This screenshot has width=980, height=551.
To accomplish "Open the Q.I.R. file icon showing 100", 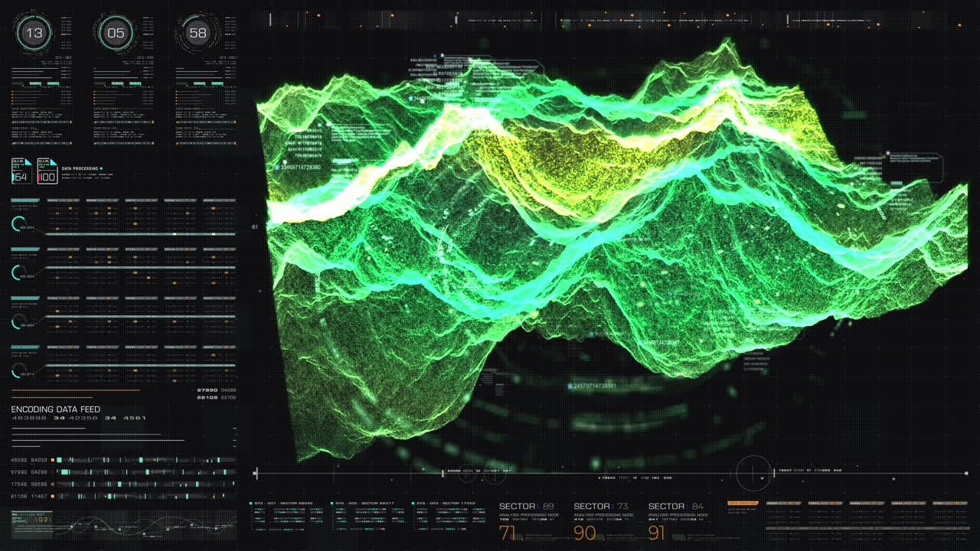I will tap(46, 171).
